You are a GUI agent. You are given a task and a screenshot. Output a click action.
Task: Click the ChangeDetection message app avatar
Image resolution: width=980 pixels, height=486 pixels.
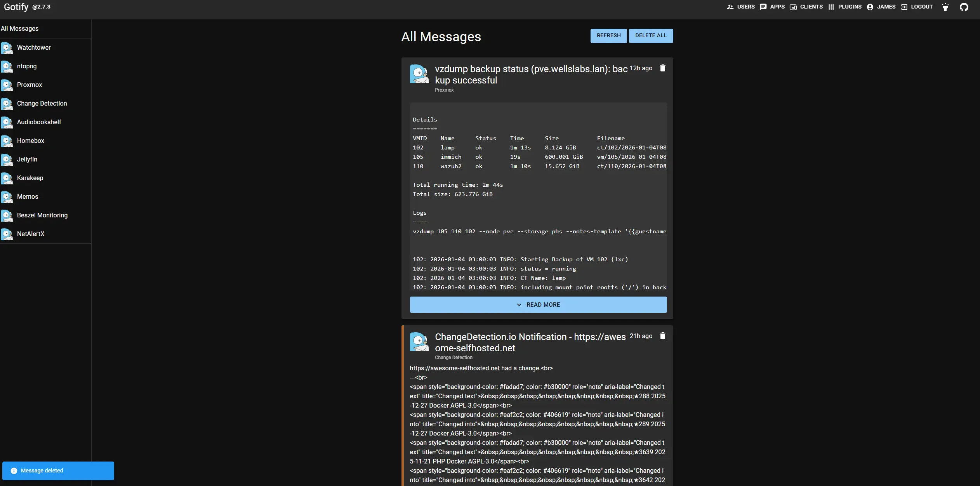coord(419,342)
